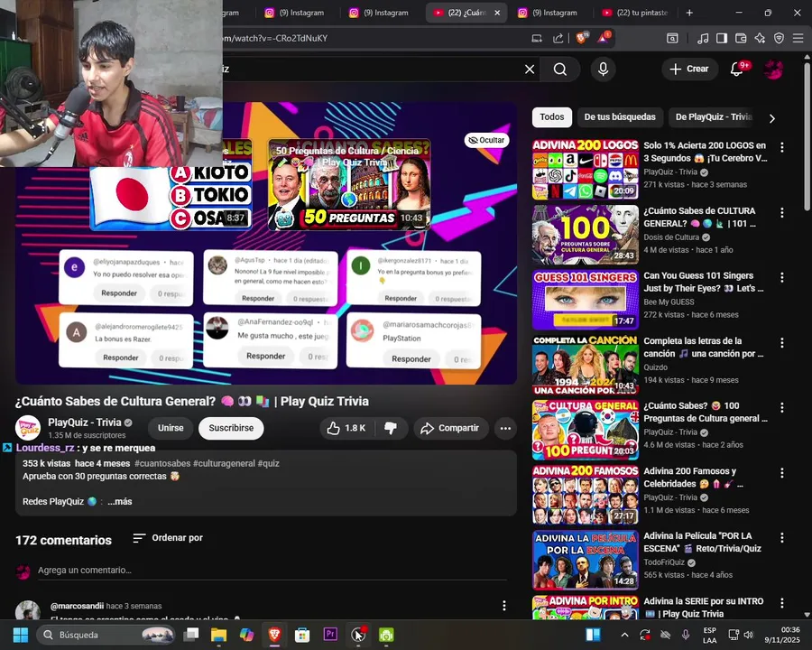Clear the YouTube search box
The width and height of the screenshot is (812, 650).
(x=530, y=69)
